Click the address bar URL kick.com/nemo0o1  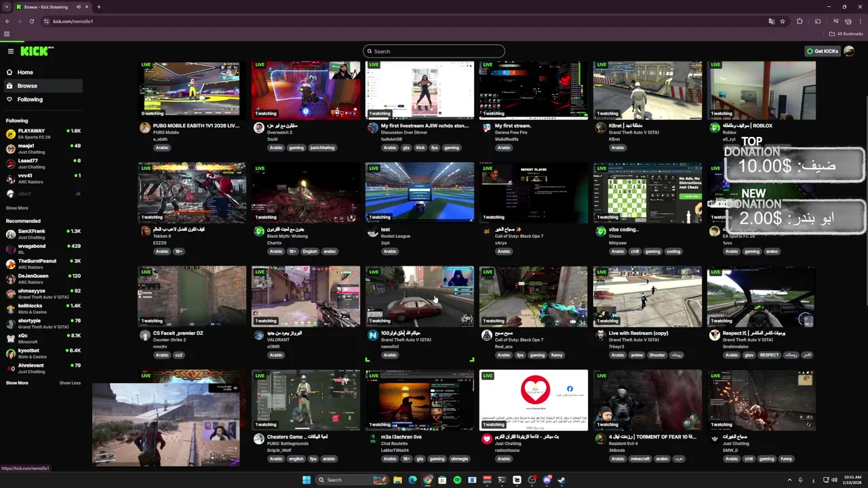click(73, 21)
